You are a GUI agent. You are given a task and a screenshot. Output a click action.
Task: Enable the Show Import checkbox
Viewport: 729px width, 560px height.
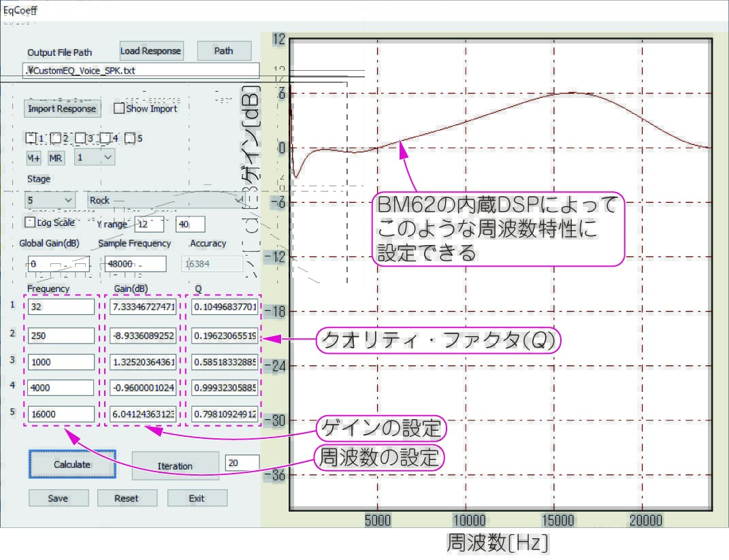point(119,108)
